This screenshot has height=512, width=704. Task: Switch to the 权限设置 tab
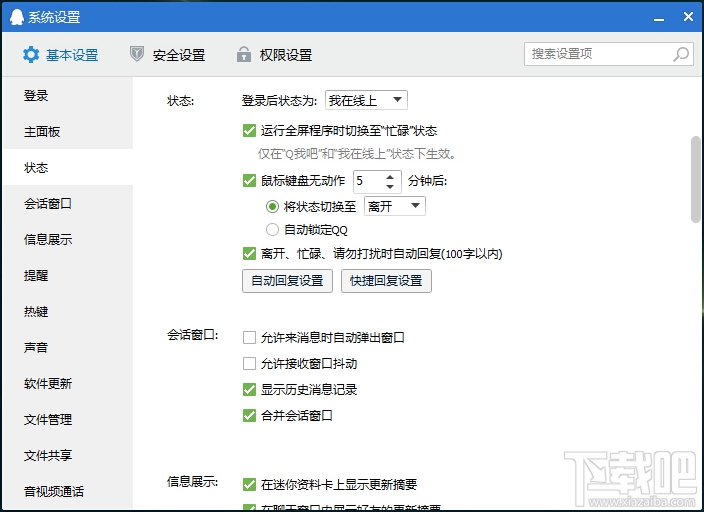pyautogui.click(x=274, y=55)
